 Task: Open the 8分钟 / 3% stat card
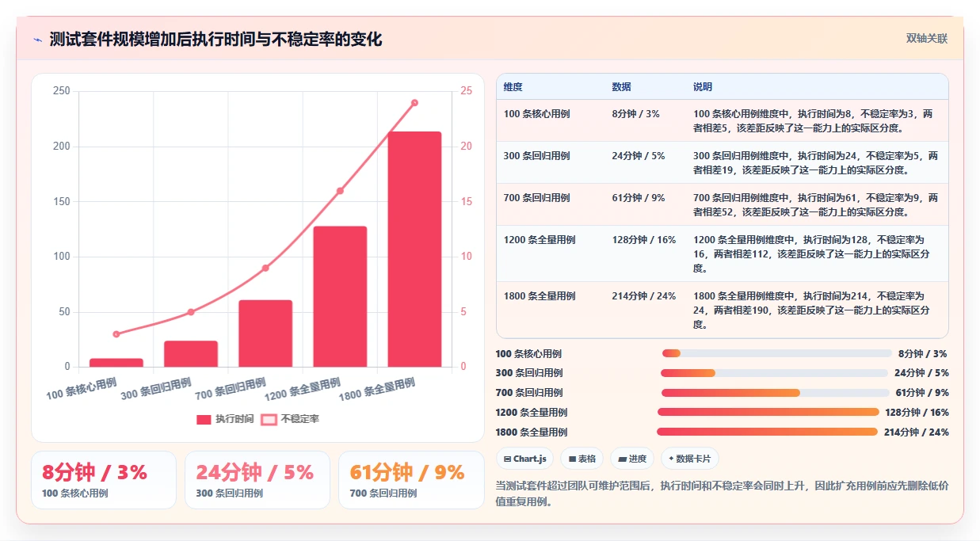pos(104,480)
